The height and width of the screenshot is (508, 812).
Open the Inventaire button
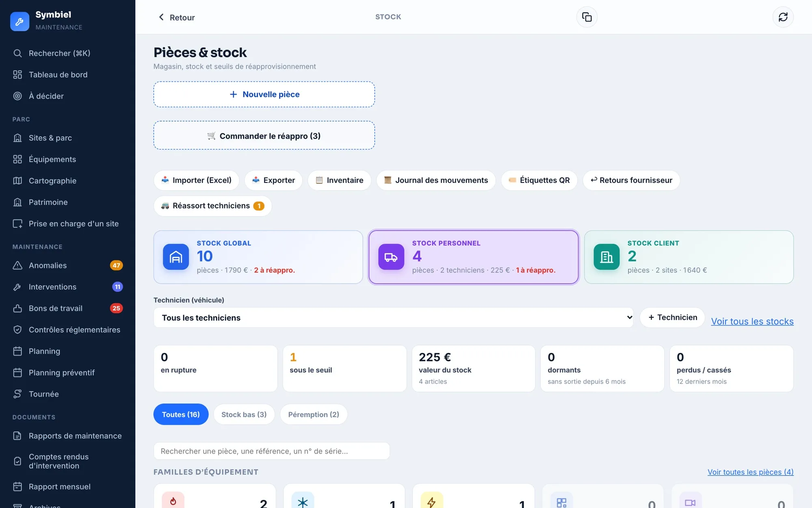339,180
